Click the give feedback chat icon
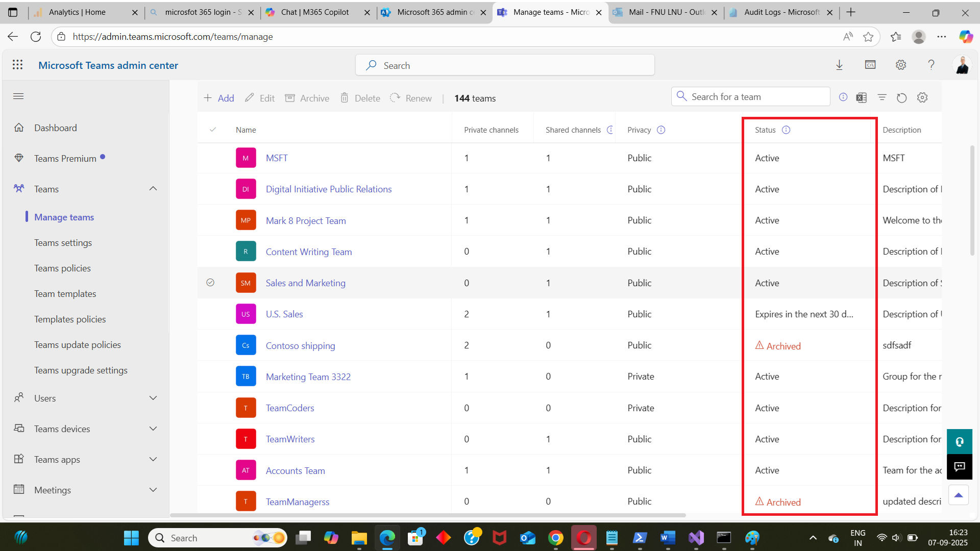This screenshot has height=551, width=980. tap(960, 466)
